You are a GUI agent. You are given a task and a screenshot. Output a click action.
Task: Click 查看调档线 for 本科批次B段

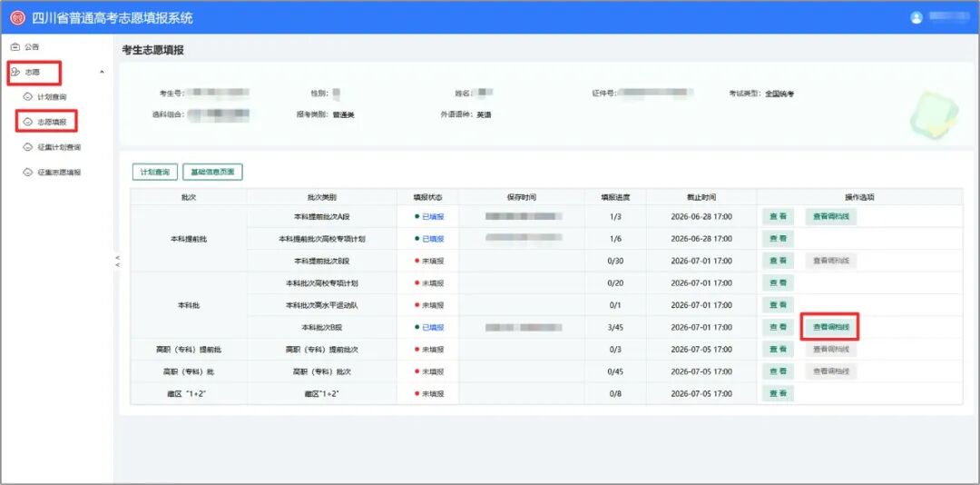click(830, 327)
